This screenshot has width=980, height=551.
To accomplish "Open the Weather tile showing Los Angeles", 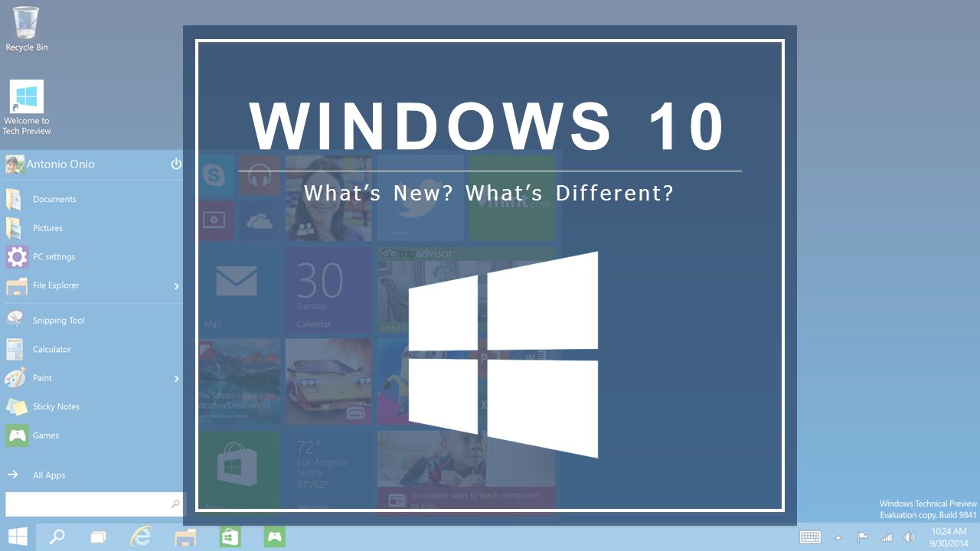I will tap(328, 471).
